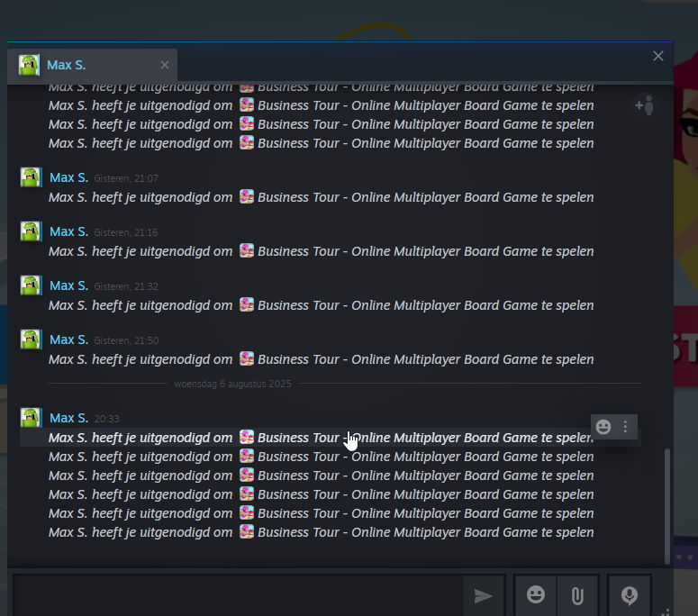Open Business Tour invite link from 21:32
This screenshot has width=698, height=616.
click(425, 305)
